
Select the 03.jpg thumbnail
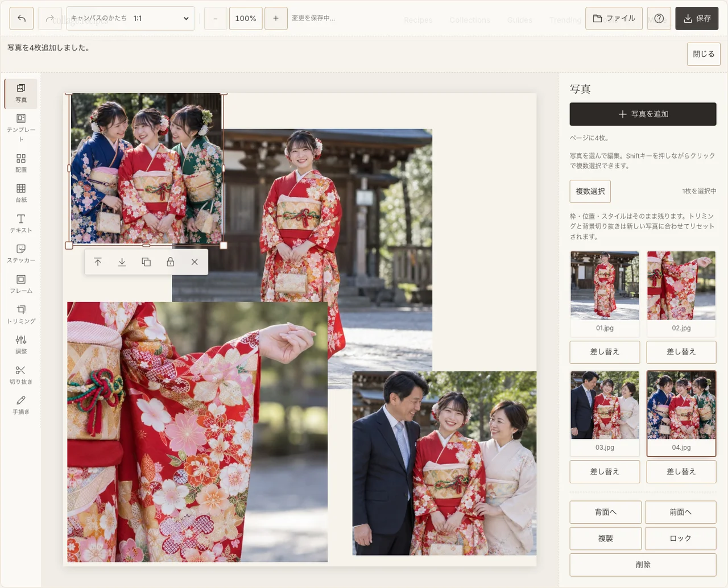tap(605, 413)
